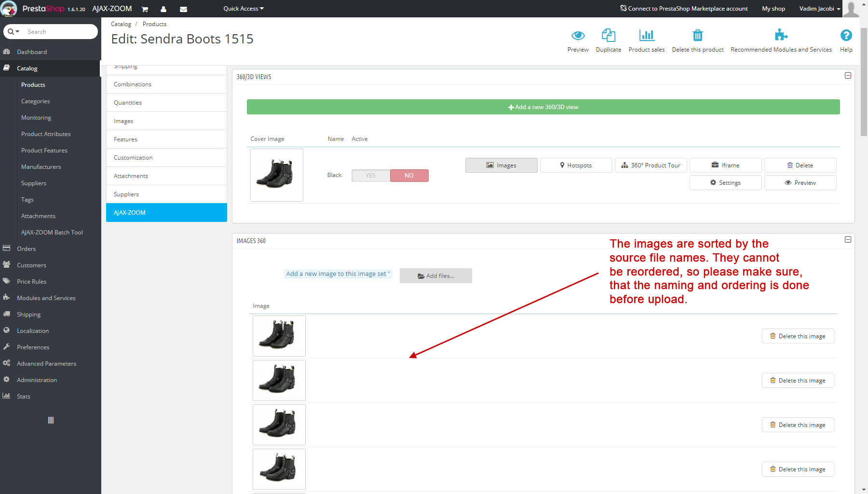Open the Vadim Jacobi user dropdown

(x=820, y=9)
